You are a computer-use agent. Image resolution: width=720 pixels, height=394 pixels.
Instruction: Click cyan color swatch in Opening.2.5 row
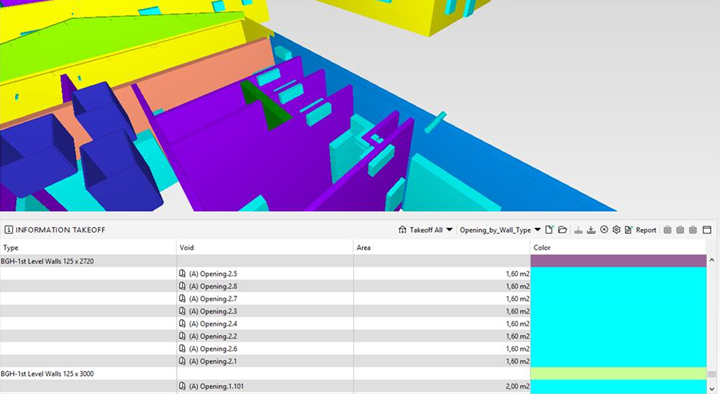(x=619, y=273)
